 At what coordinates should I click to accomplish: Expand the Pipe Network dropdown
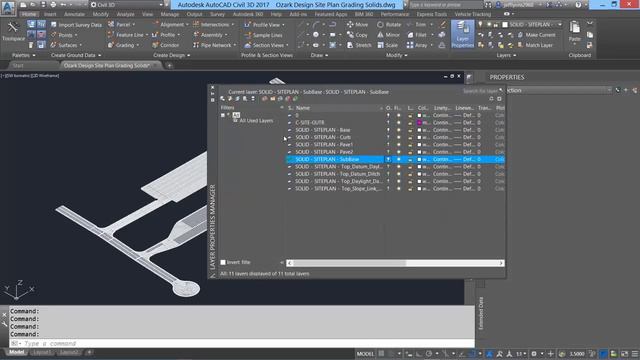[235, 45]
